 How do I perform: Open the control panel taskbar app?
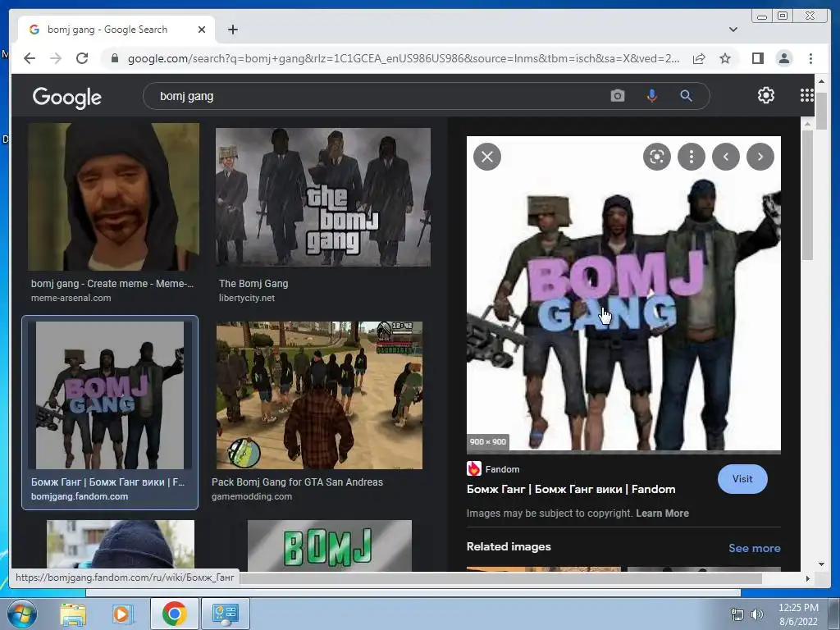click(x=225, y=614)
